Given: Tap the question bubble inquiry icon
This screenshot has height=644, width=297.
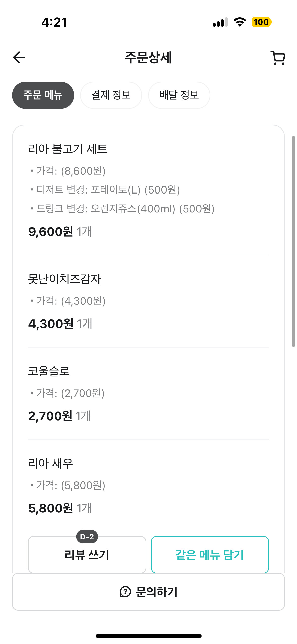Looking at the screenshot, I should point(125,592).
